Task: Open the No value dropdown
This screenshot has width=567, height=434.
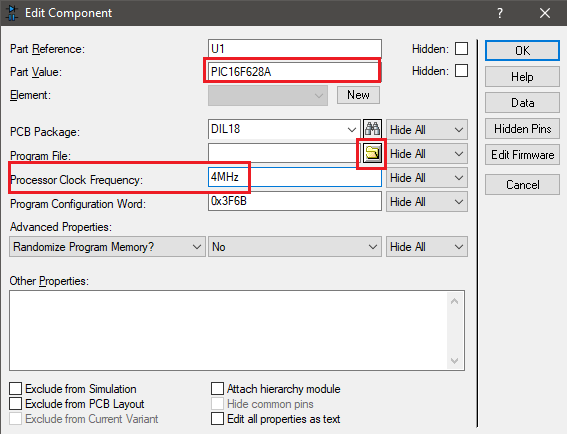Action: pyautogui.click(x=295, y=247)
